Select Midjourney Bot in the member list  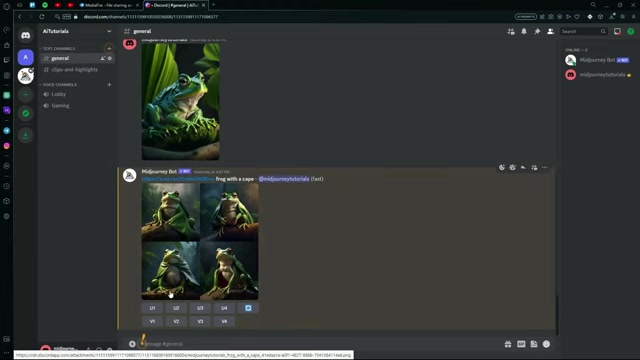(597, 60)
